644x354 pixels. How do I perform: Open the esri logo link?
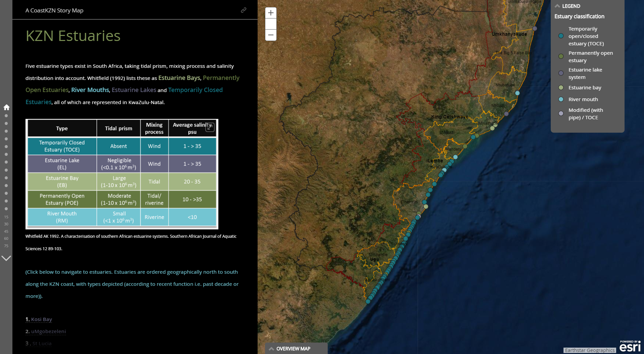coord(630,346)
